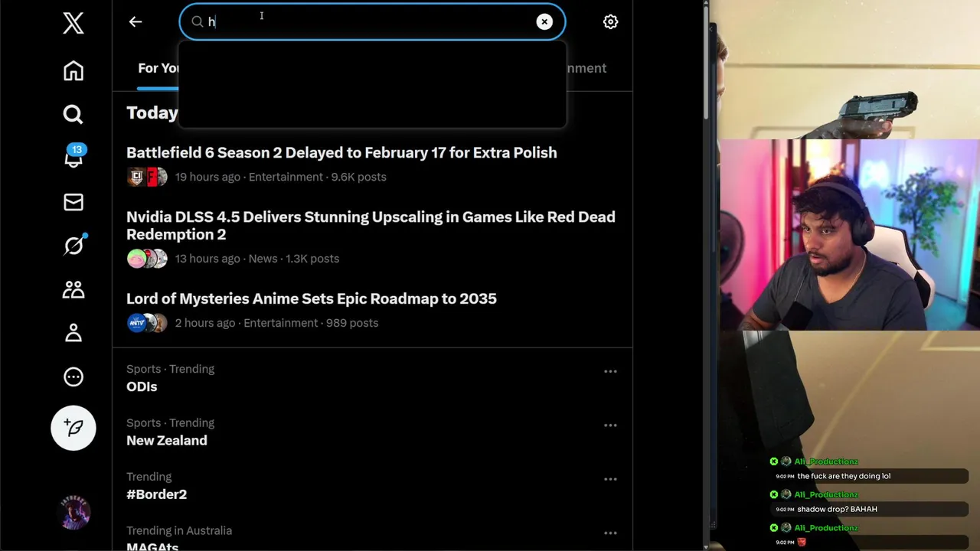The image size is (980, 551).
Task: Open more options for New Zealand trend
Action: coord(610,425)
